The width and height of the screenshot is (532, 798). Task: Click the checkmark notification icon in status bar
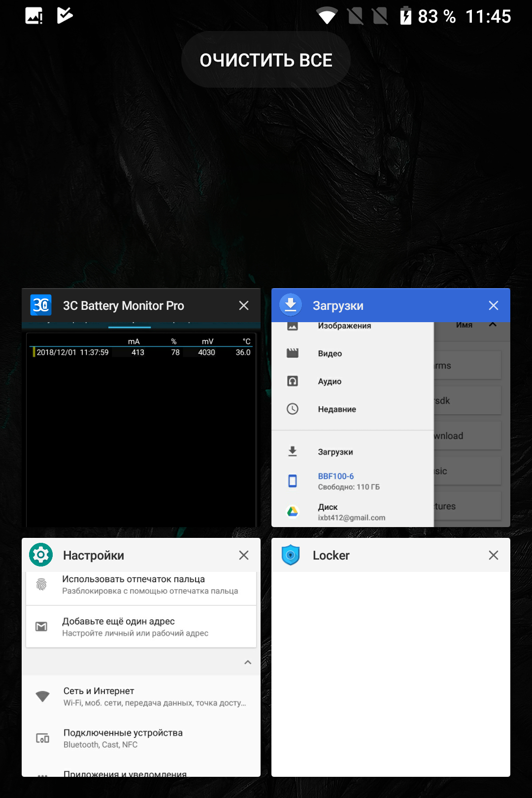[x=65, y=16]
